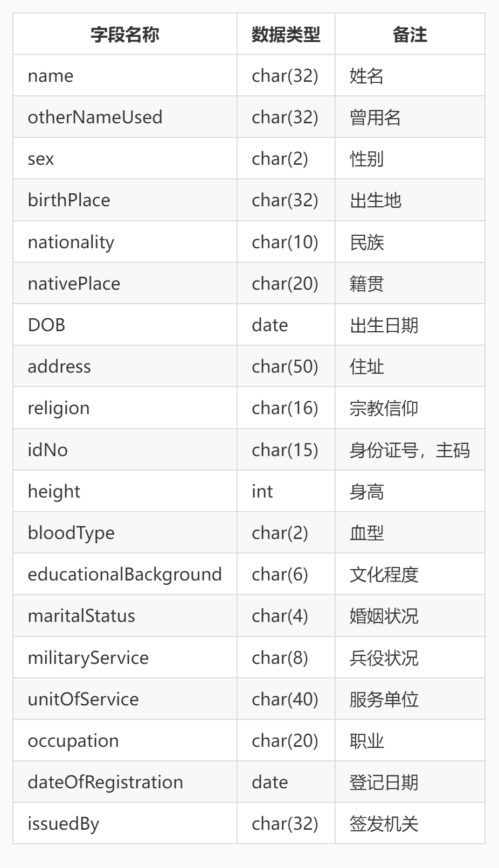499x868 pixels.
Task: Click the 字段名称 column header
Action: (124, 35)
